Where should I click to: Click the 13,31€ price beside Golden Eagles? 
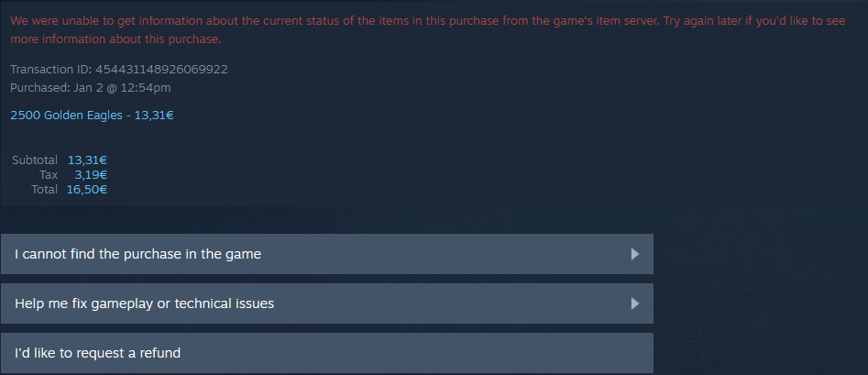click(x=154, y=116)
